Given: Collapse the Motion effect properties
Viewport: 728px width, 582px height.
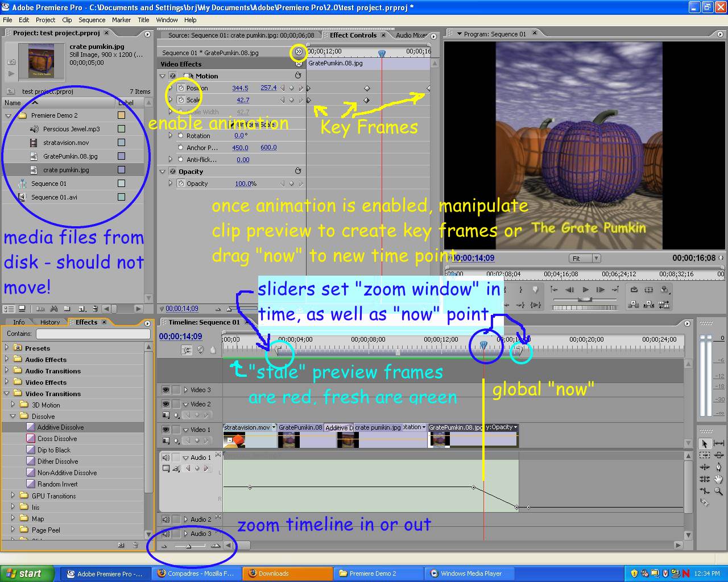Looking at the screenshot, I should [163, 76].
